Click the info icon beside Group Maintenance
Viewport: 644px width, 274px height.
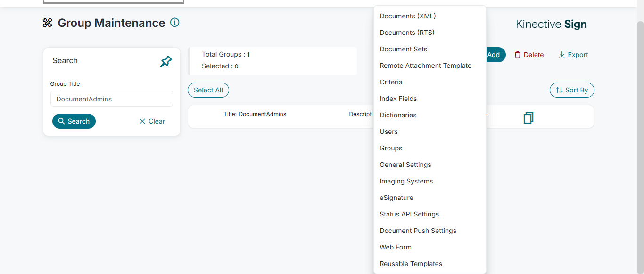click(175, 23)
